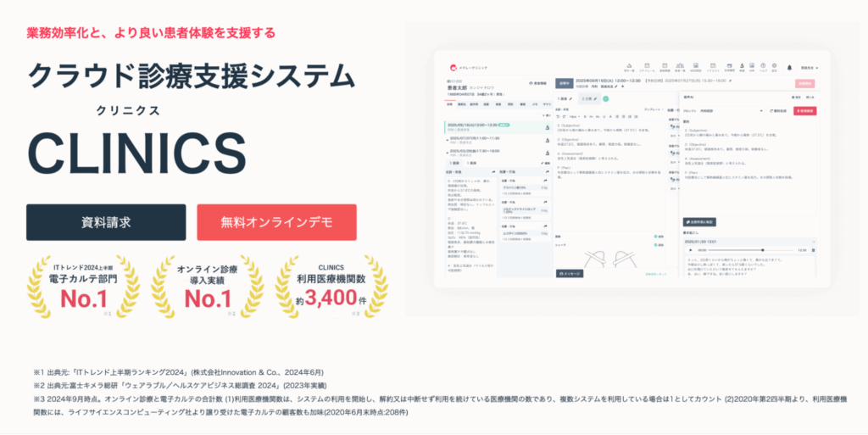
Task: Expand the doctor account dropdown at the top right
Action: [x=810, y=68]
